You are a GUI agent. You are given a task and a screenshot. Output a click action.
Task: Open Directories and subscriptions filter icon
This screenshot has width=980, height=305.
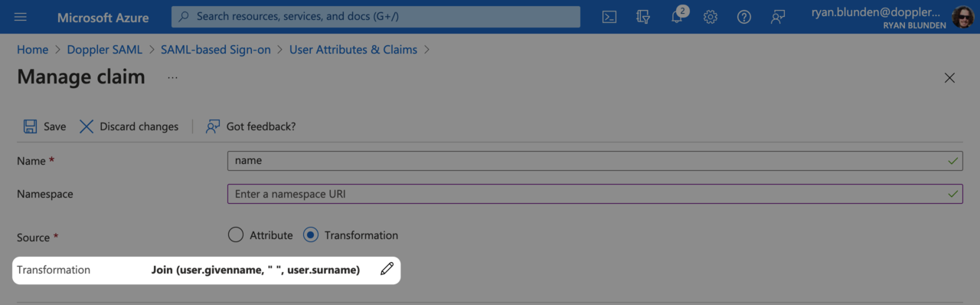[643, 17]
